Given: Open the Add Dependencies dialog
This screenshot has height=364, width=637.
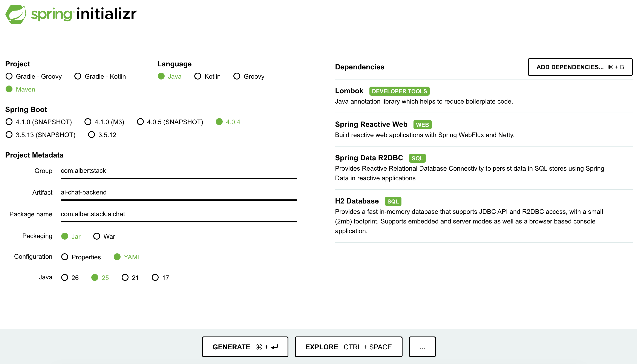Looking at the screenshot, I should point(580,67).
